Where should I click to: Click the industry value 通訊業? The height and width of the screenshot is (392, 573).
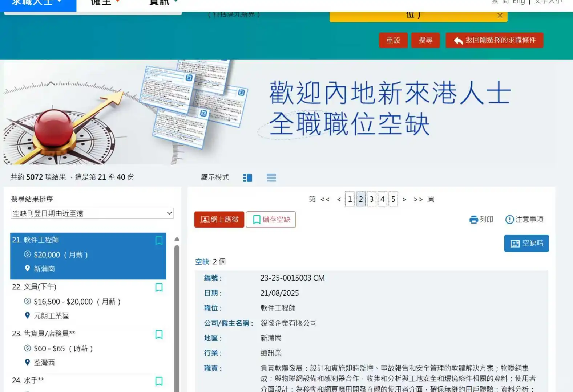(271, 353)
